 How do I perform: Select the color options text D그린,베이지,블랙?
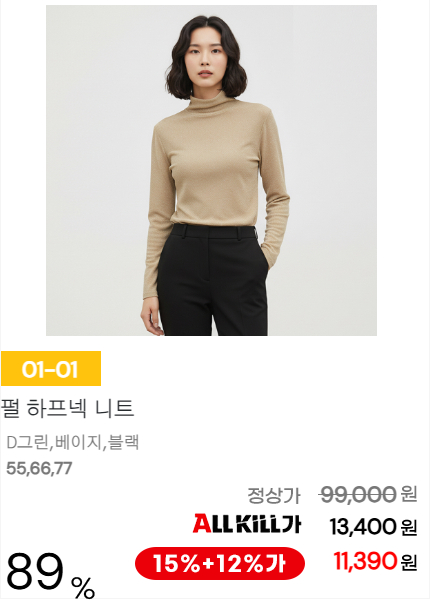tap(73, 442)
